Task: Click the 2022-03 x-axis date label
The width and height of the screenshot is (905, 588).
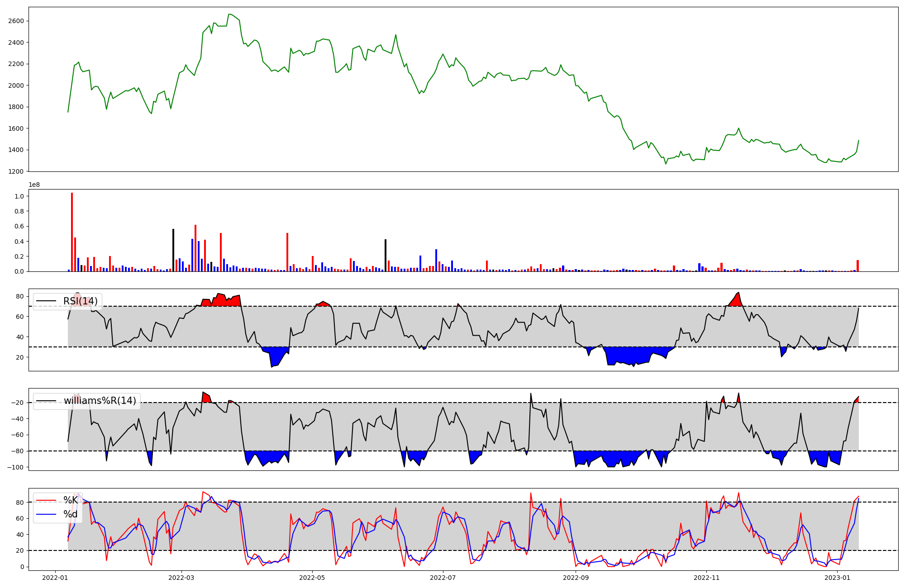Action: [x=181, y=578]
